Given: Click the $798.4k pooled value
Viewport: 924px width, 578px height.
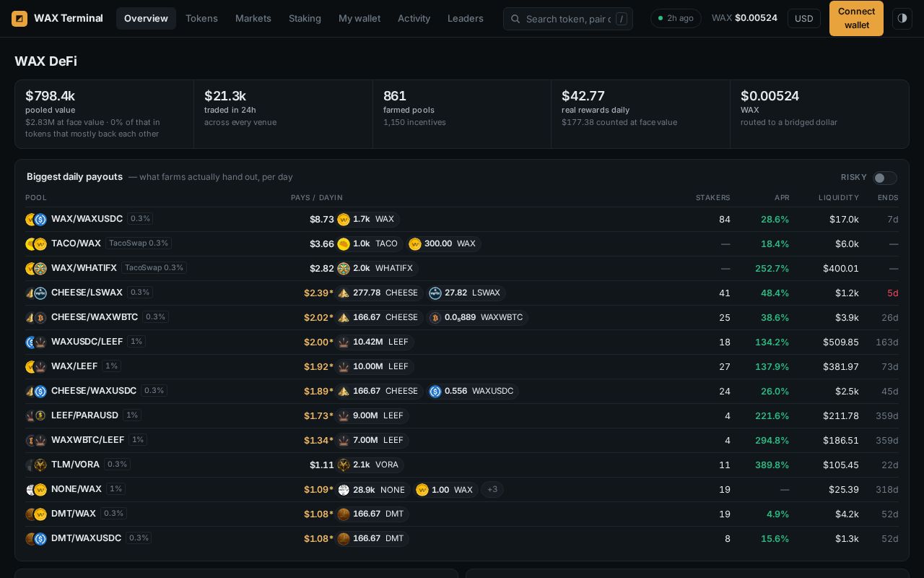Looking at the screenshot, I should click(50, 96).
